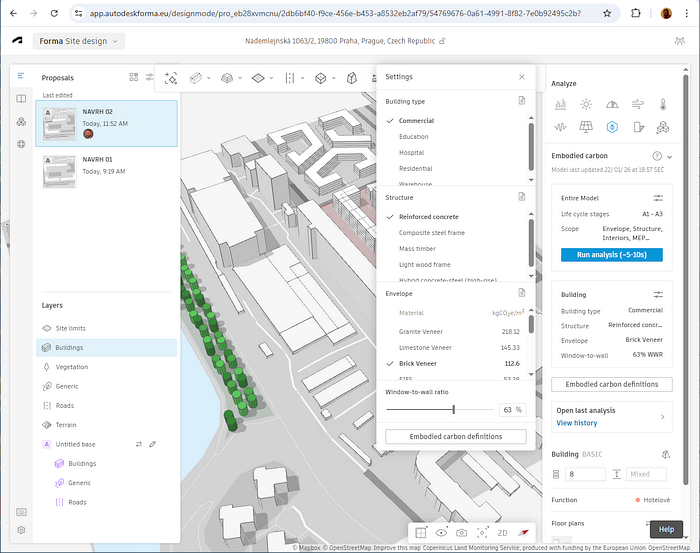This screenshot has width=700, height=553.
Task: Open last analysis chevron arrow
Action: tap(662, 417)
